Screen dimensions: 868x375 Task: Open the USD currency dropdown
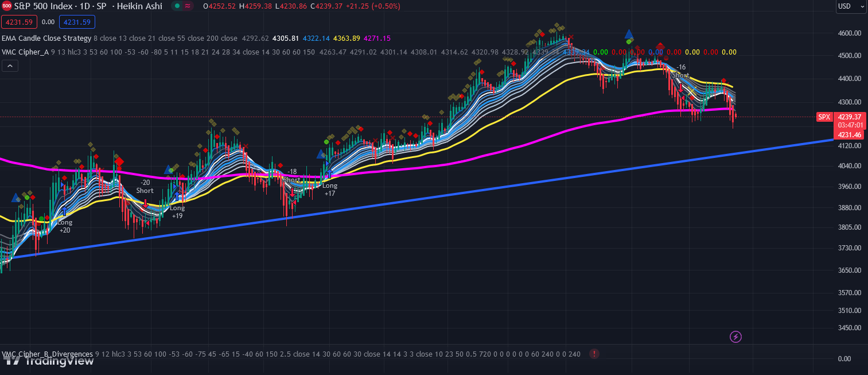(851, 6)
